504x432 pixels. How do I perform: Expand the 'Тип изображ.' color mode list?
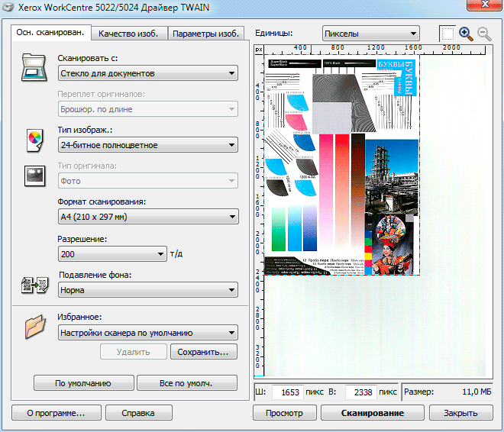pos(147,145)
